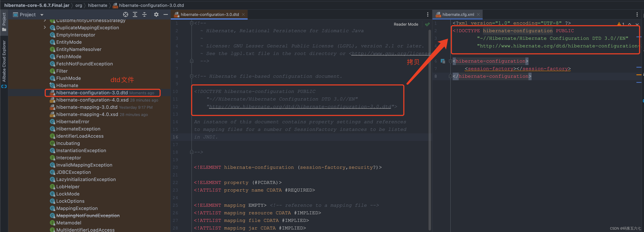Click the gutter icon beside hibernate-configuration tag
Screen dimensions: 644x232
[443, 61]
